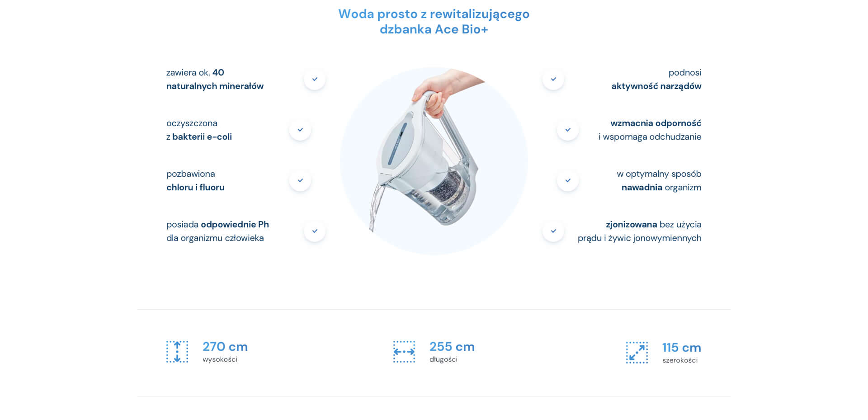Click the diagonal width icon by '115 cm'
This screenshot has width=868, height=420.
(637, 353)
